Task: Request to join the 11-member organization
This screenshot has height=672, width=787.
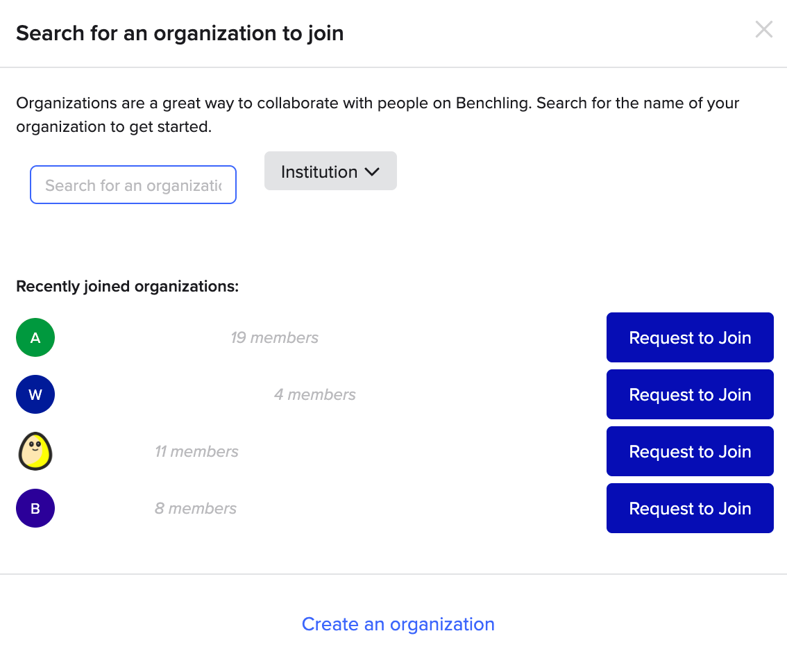Action: click(690, 452)
